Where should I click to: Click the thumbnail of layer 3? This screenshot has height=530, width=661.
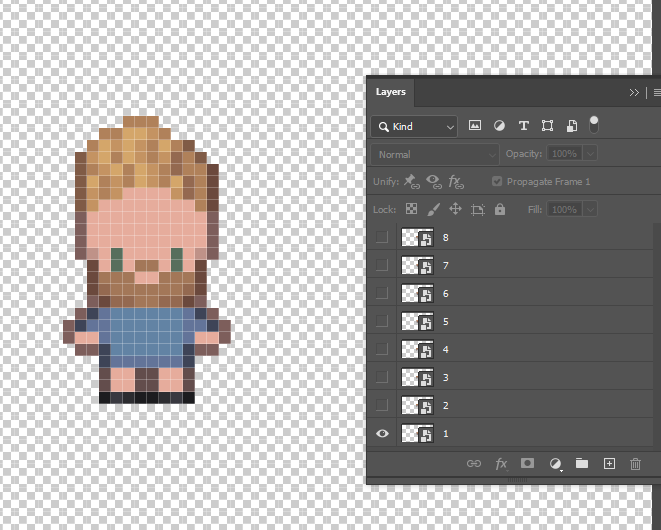tap(416, 378)
